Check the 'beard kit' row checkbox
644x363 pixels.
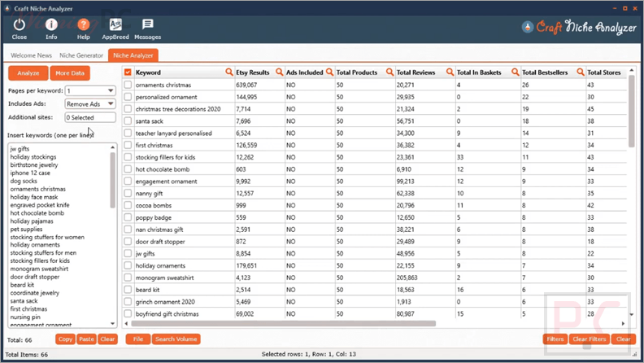(128, 290)
